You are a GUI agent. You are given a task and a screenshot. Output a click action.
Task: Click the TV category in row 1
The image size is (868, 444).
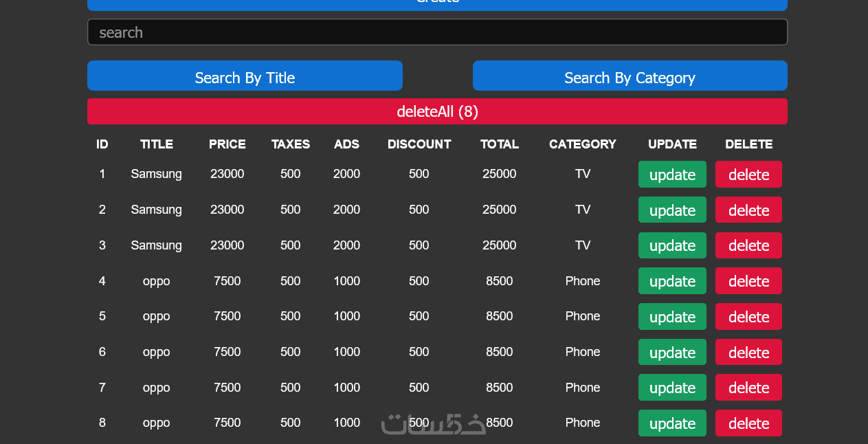tap(583, 174)
